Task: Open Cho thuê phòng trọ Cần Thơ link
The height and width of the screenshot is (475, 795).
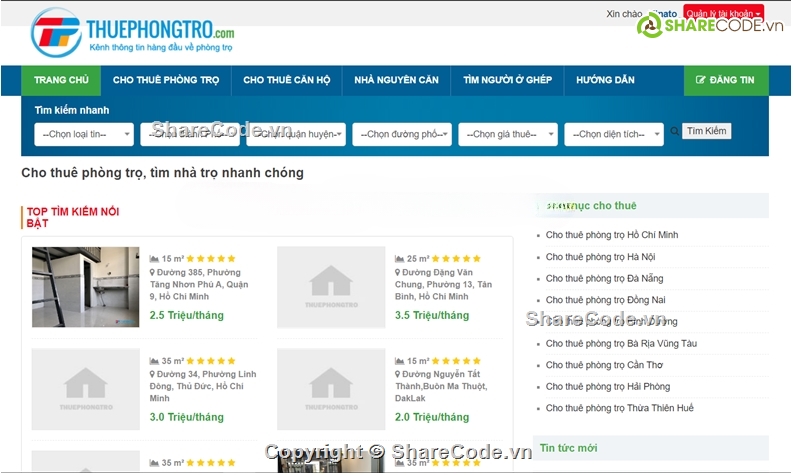Action: (x=604, y=365)
